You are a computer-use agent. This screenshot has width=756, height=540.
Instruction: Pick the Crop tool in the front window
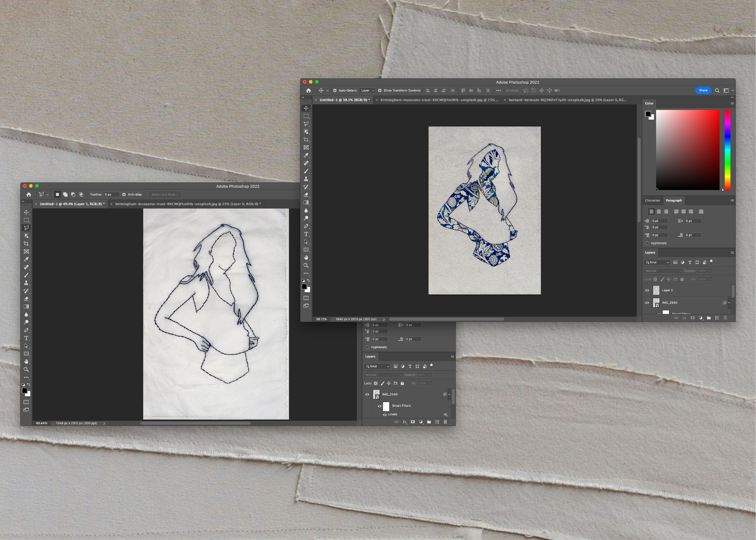pos(306,140)
